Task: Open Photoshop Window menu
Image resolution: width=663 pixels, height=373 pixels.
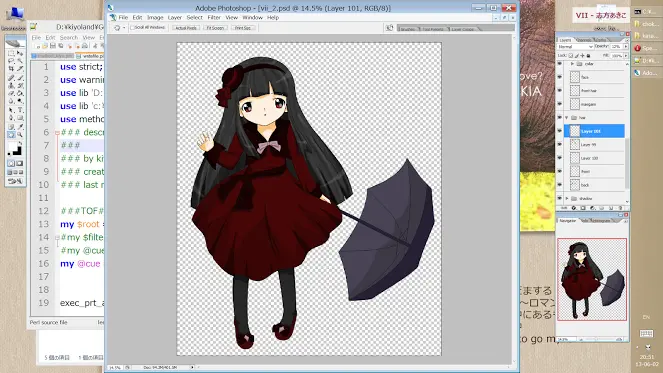Action: tap(252, 17)
